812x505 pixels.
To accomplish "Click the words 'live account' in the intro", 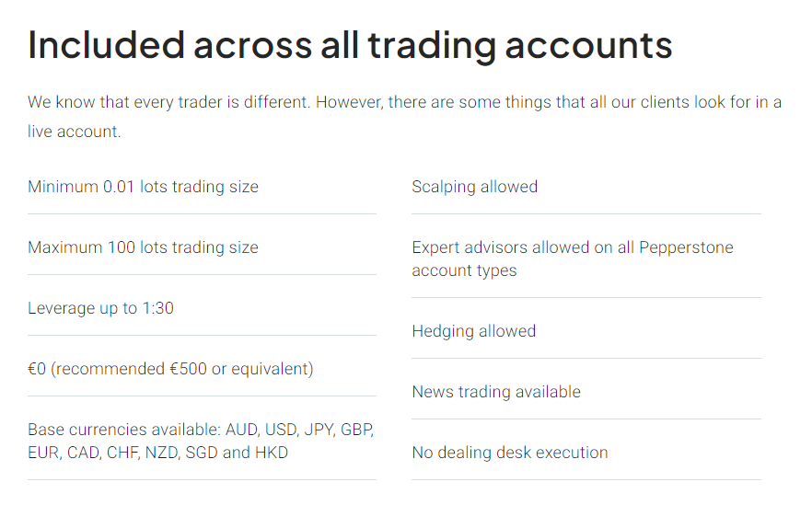I will click(x=73, y=132).
